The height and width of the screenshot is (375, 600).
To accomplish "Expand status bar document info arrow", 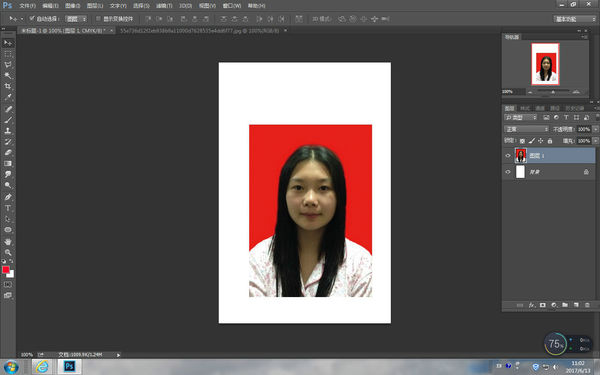I will tap(118, 355).
